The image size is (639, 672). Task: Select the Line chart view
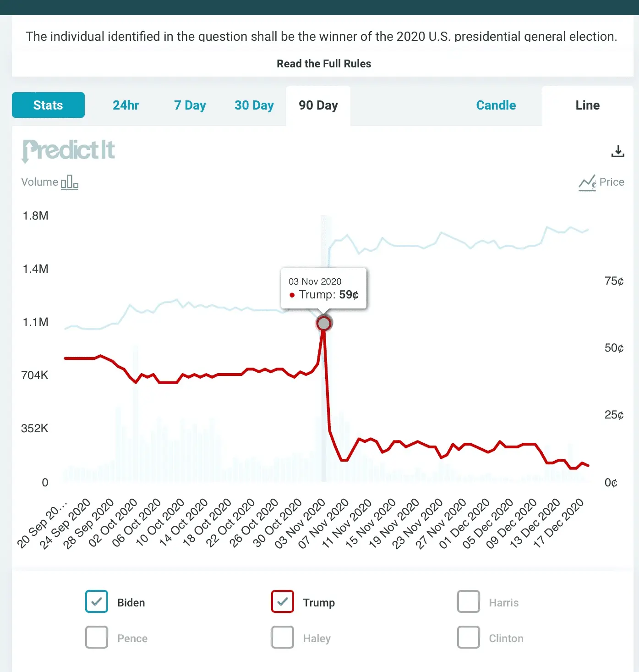coord(588,105)
